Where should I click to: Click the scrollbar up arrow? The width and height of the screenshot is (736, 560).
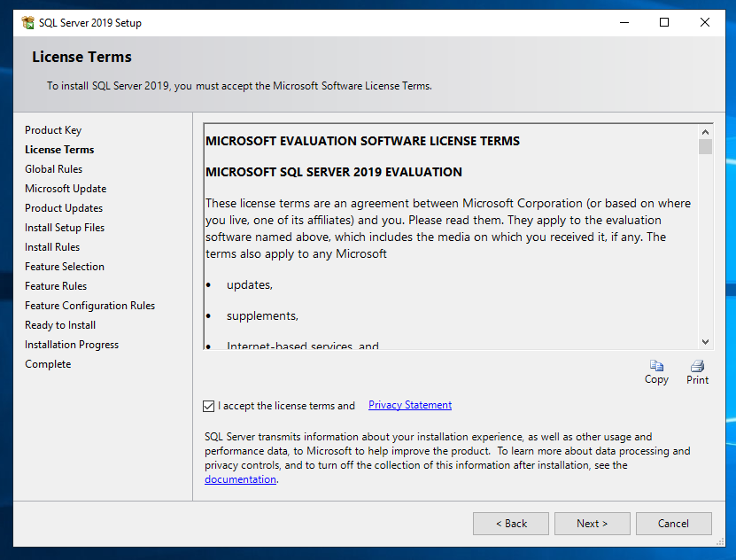coord(705,130)
